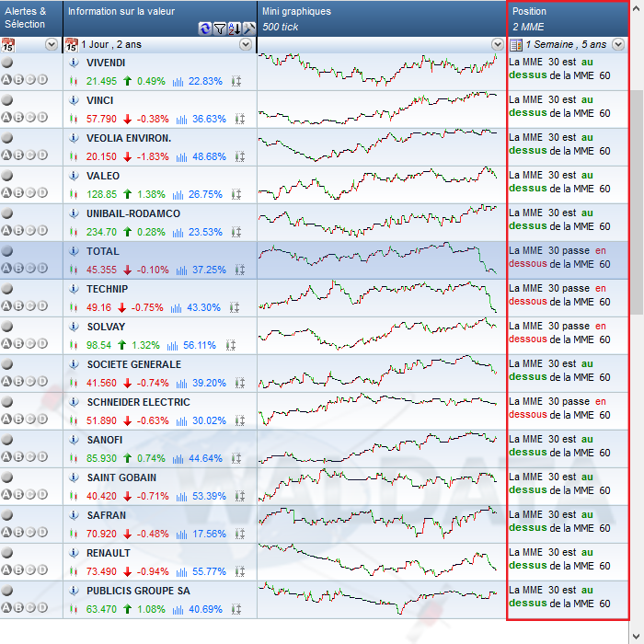Click candlestick icon beside VALEO price 128.85
This screenshot has width=644, height=644.
tap(74, 194)
